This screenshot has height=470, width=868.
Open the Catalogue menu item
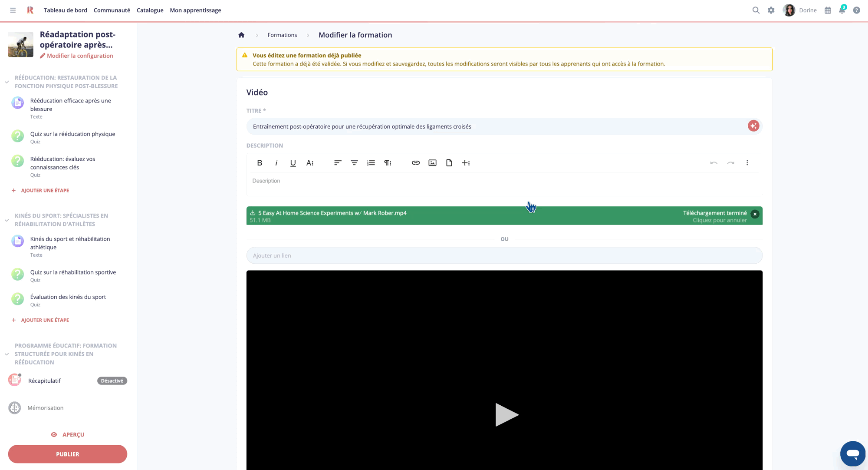pyautogui.click(x=150, y=10)
